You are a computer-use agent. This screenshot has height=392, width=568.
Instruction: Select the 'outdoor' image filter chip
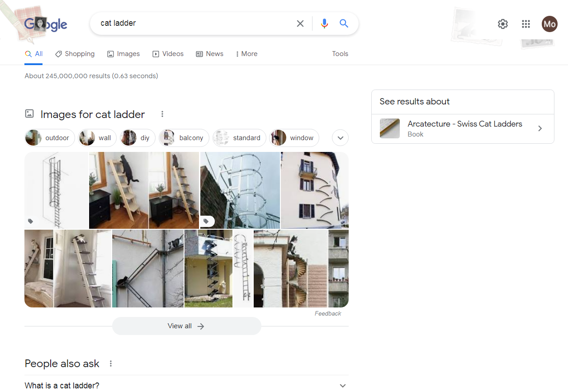[47, 138]
